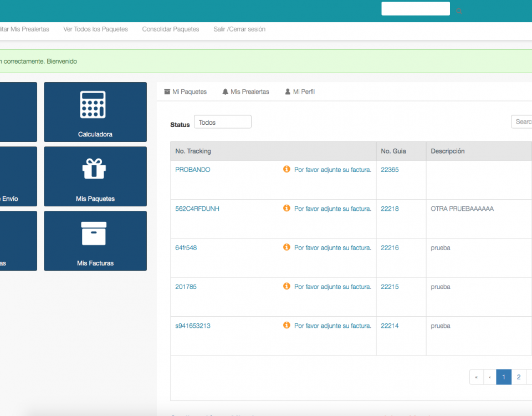Click the info icon beside PROBANDO
Screen dimensions: 532x416
[x=287, y=169]
